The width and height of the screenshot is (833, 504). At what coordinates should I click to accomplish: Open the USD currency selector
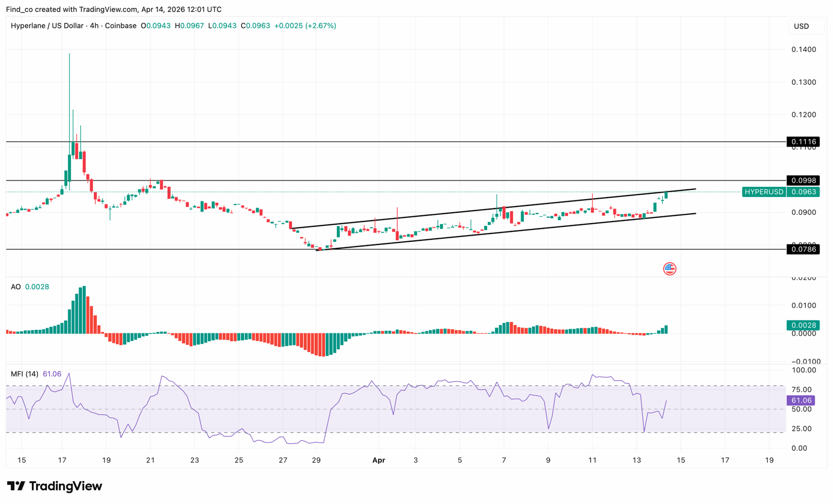click(x=801, y=27)
